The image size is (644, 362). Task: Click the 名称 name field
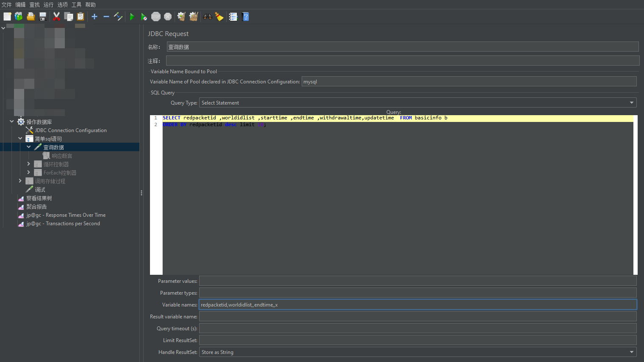[402, 47]
